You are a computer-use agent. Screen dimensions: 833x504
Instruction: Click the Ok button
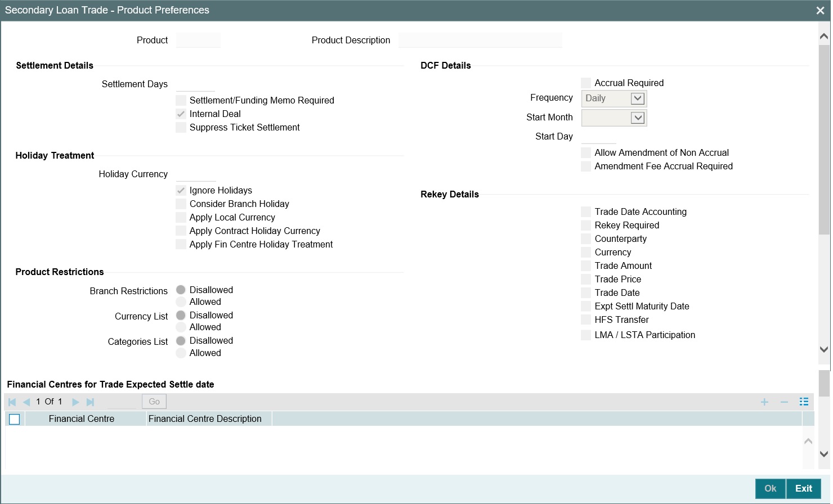[771, 488]
